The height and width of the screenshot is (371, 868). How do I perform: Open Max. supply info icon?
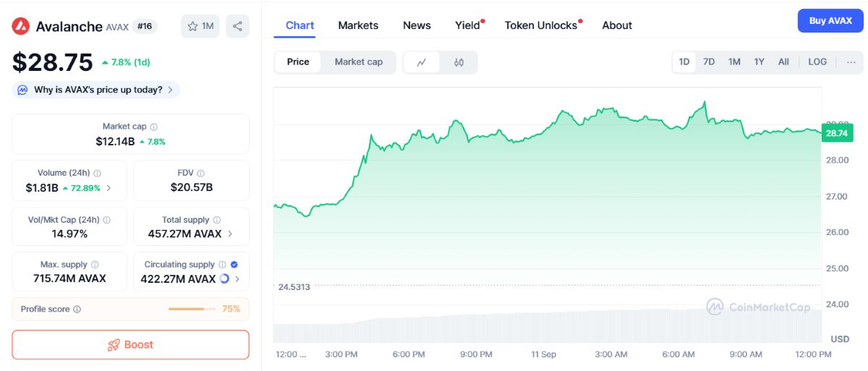coord(95,265)
